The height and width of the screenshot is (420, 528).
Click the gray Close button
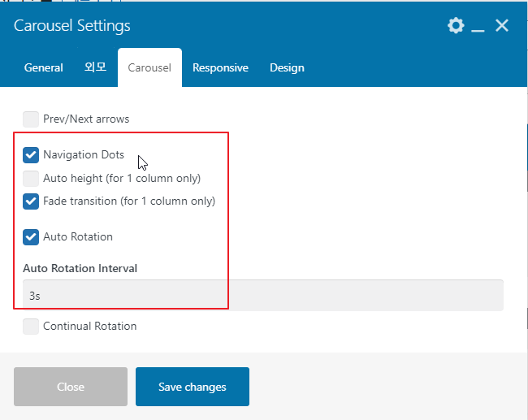71,387
